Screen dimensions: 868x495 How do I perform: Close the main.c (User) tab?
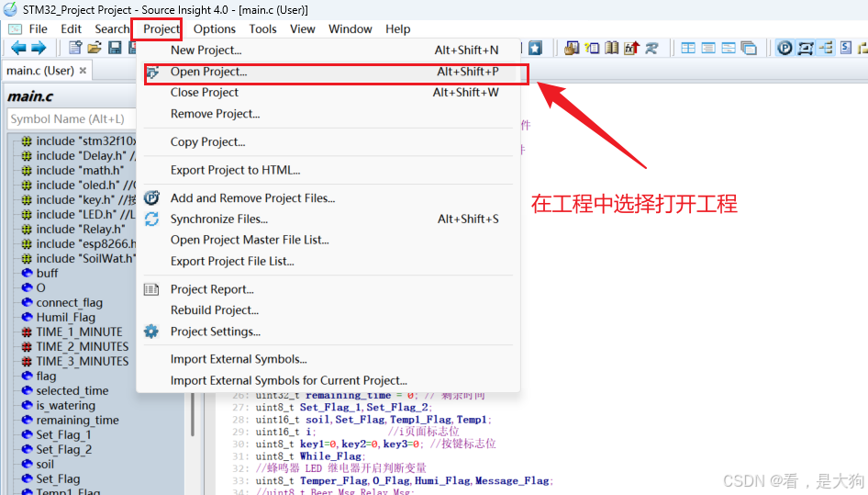click(x=83, y=71)
